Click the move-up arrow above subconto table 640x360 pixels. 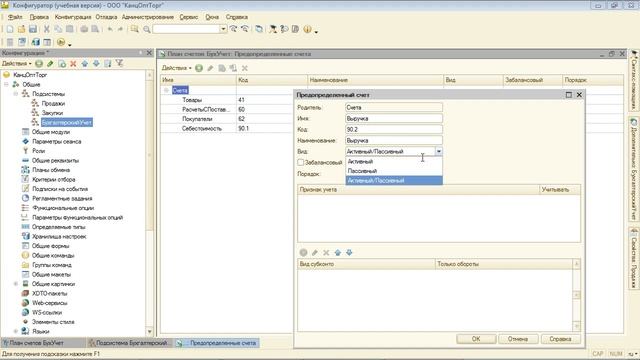pos(338,253)
